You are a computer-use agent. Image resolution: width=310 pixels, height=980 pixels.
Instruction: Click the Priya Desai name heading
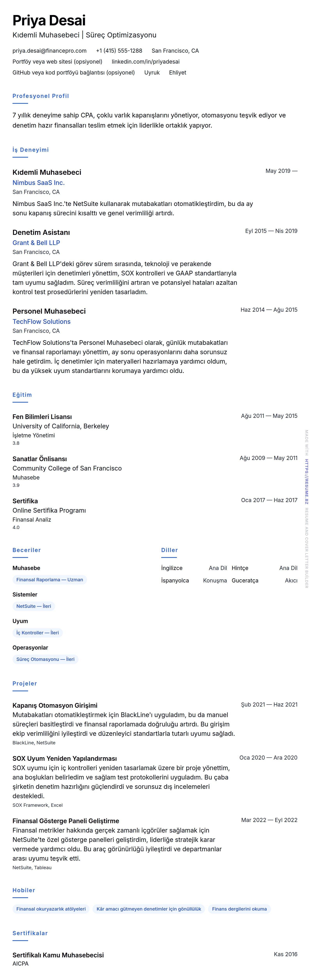49,20
